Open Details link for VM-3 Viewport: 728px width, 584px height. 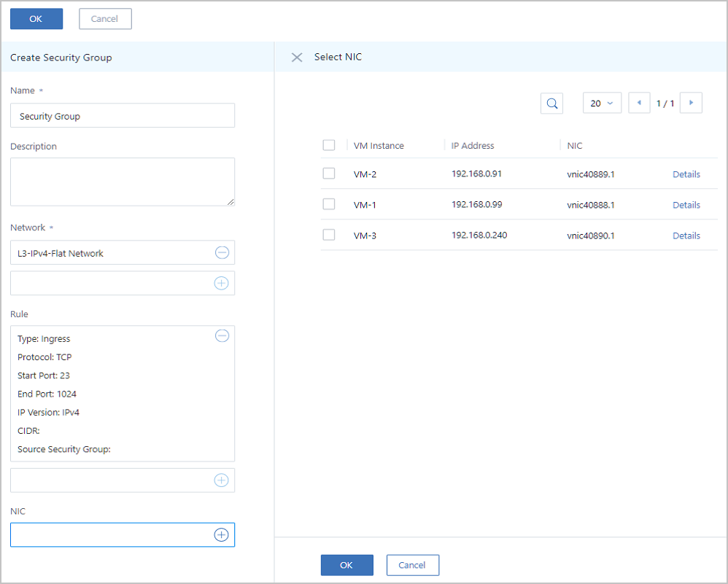686,235
